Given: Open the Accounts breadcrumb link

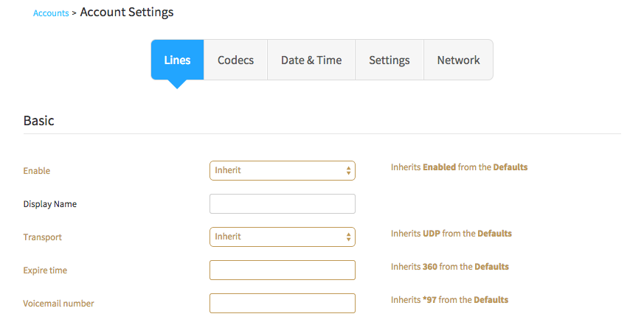Looking at the screenshot, I should click(51, 13).
